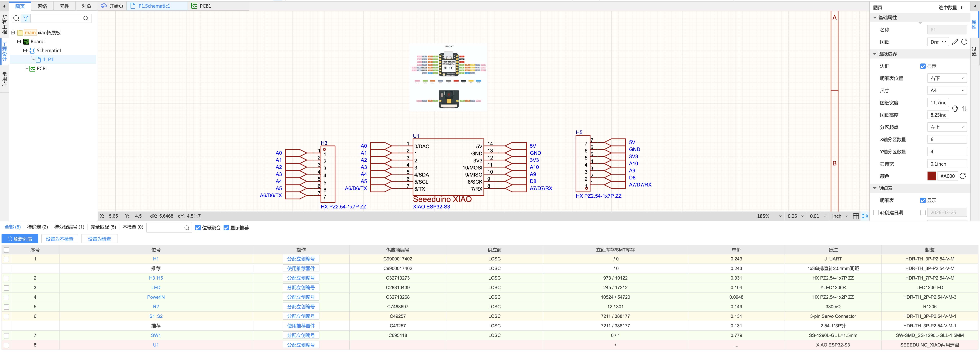Collapse the 图纸边界 section
The image size is (980, 353).
[875, 54]
